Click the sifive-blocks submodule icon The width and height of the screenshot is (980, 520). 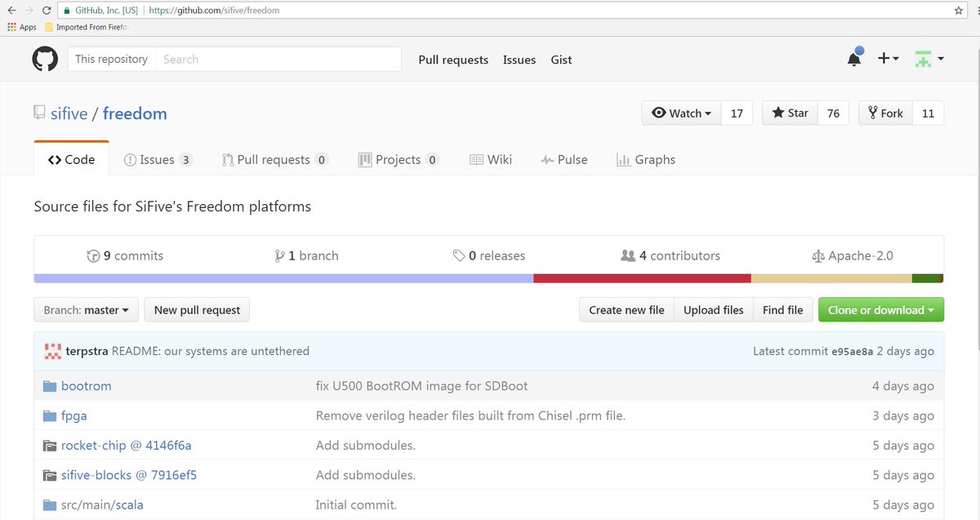49,475
